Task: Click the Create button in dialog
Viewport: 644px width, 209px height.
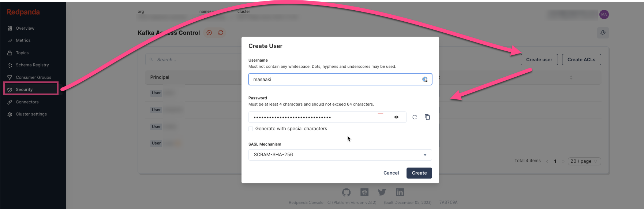Action: tap(419, 173)
